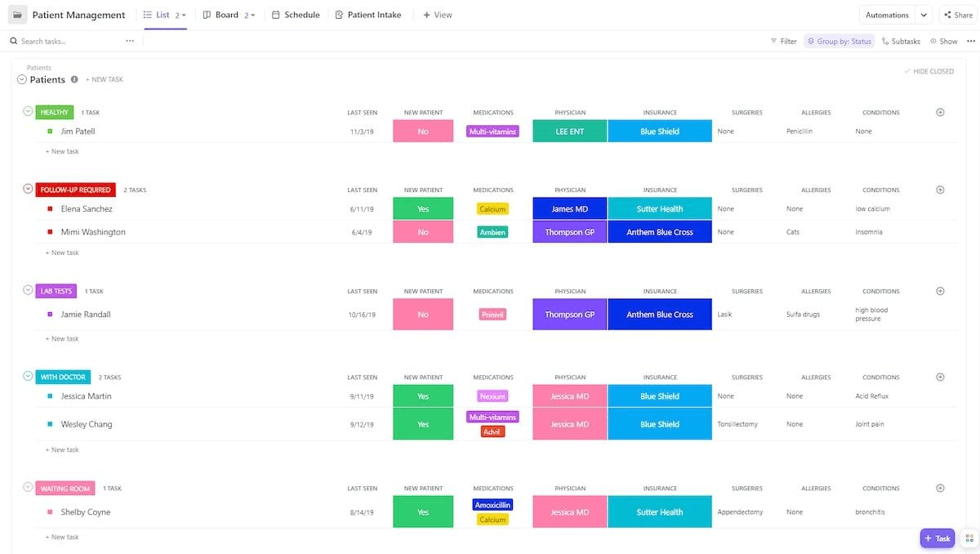Open the apps grid icon at bottom right
980x554 pixels.
(x=969, y=538)
